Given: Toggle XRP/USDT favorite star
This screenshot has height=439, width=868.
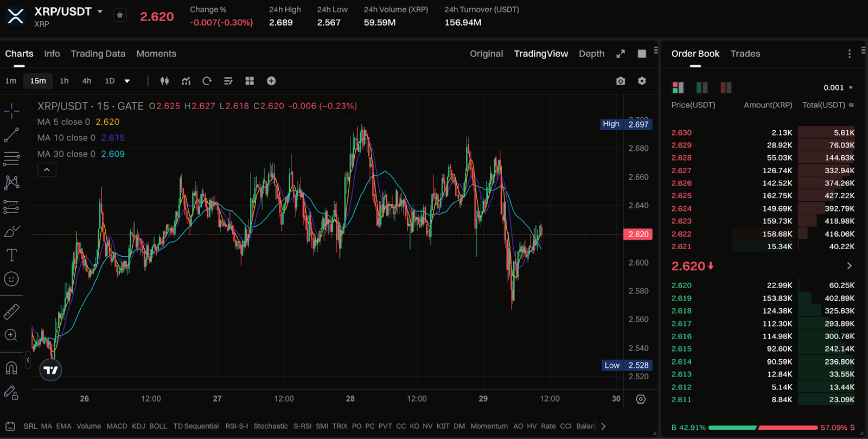Looking at the screenshot, I should click(x=120, y=16).
